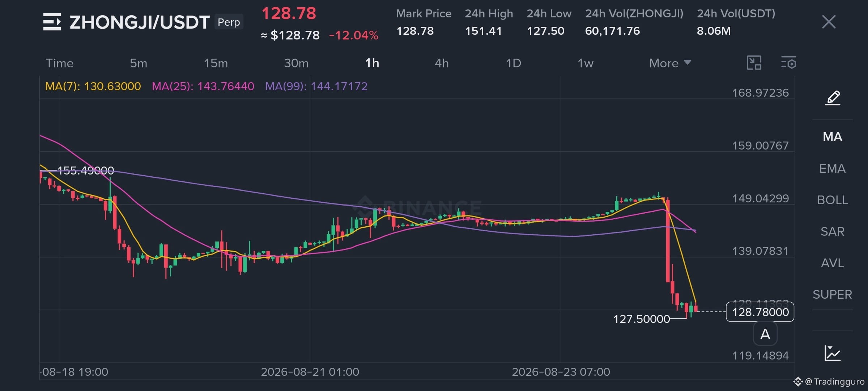Click the MA(99) value label
This screenshot has height=391, width=868.
(x=316, y=86)
